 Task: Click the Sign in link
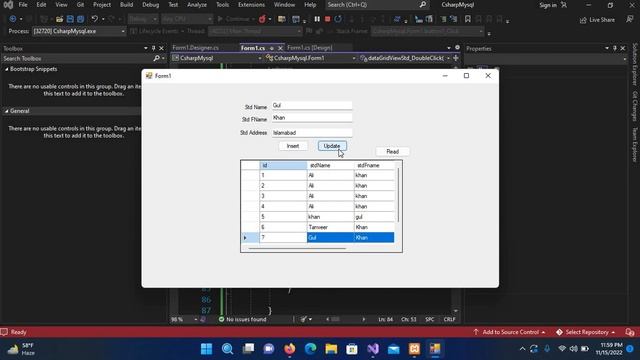[553, 5]
